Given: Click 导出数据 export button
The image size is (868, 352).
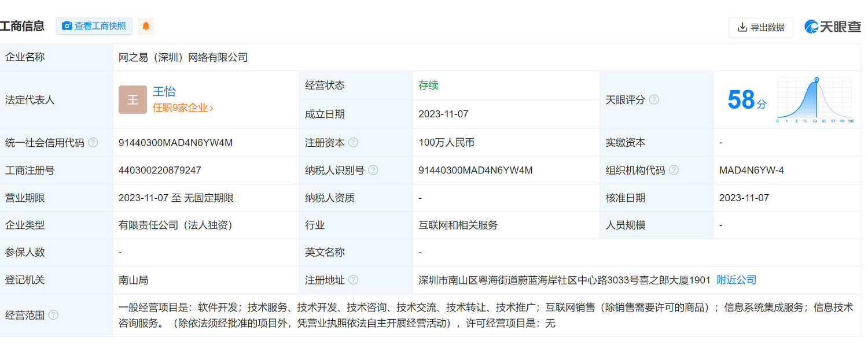Looking at the screenshot, I should coord(761,27).
